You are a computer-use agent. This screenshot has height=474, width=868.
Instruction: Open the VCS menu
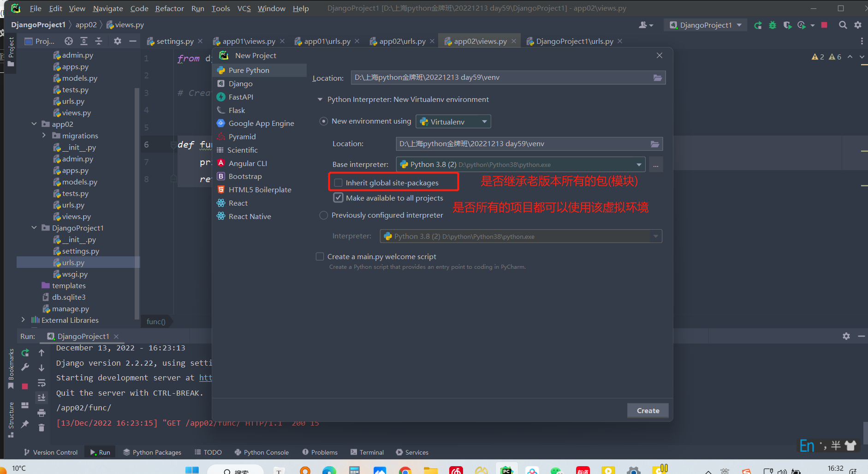click(244, 8)
